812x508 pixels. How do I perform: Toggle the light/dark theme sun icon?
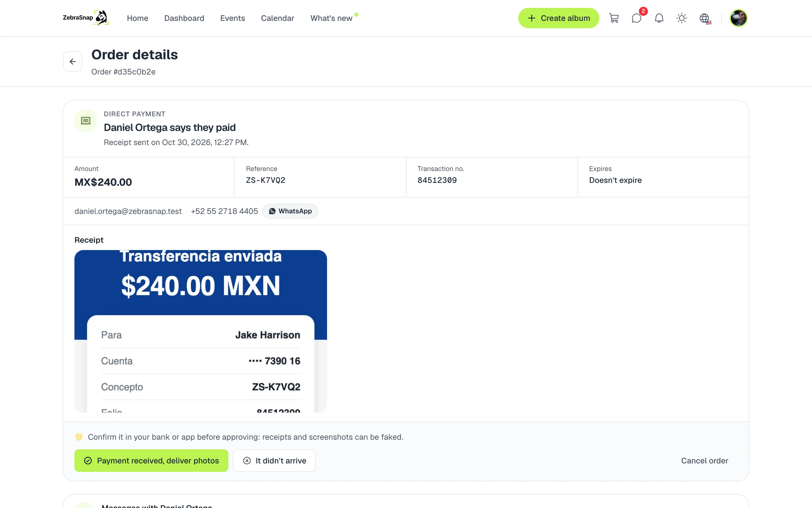pyautogui.click(x=681, y=18)
